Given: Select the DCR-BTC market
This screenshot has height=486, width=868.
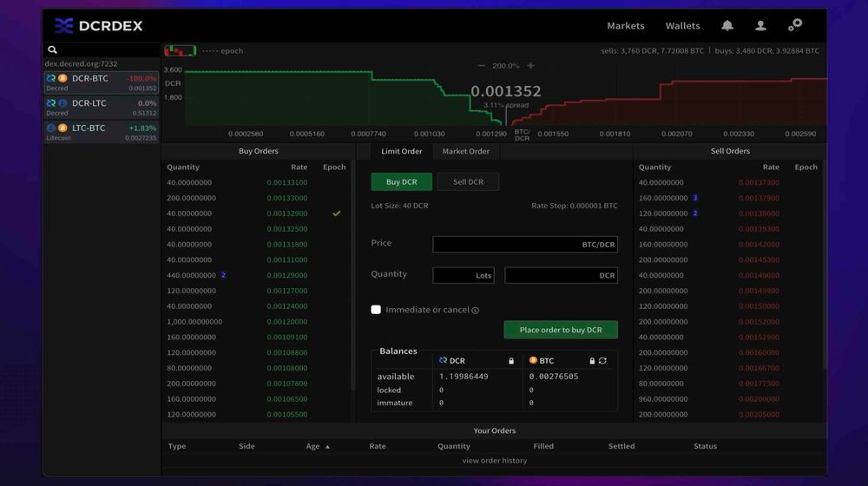Looking at the screenshot, I should click(x=102, y=83).
